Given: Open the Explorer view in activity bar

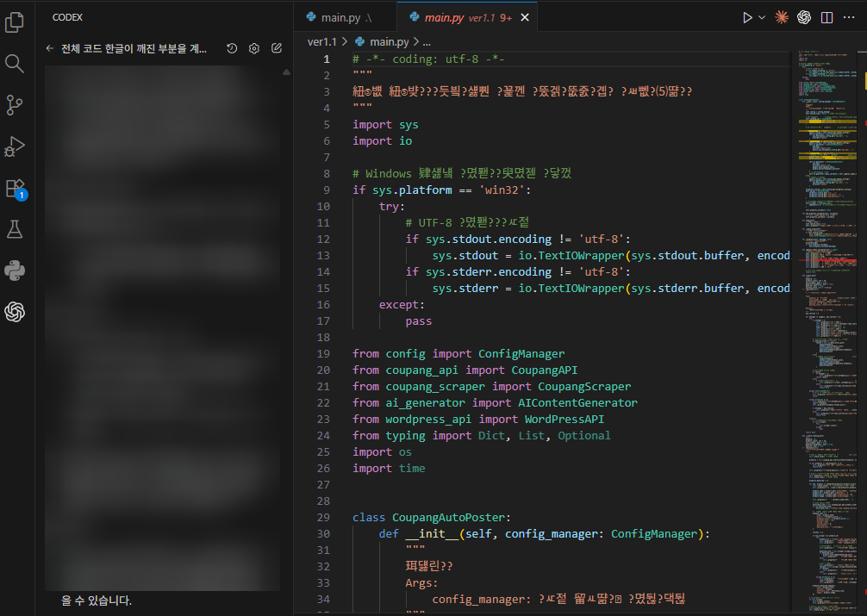Looking at the screenshot, I should (15, 22).
